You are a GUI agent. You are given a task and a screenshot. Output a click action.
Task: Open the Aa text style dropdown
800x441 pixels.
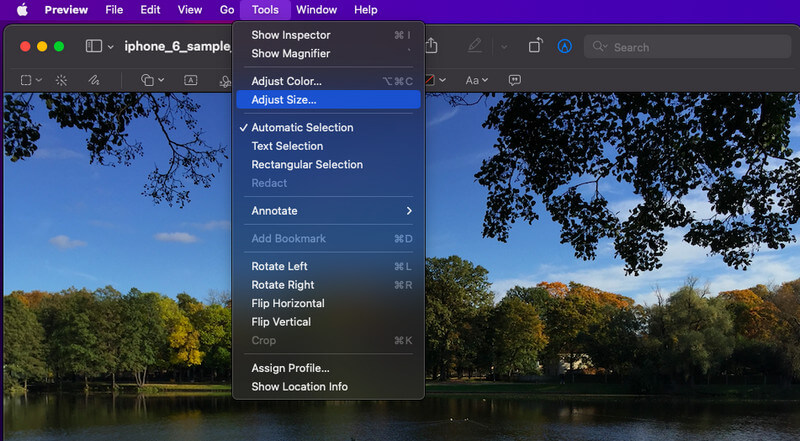pyautogui.click(x=477, y=80)
